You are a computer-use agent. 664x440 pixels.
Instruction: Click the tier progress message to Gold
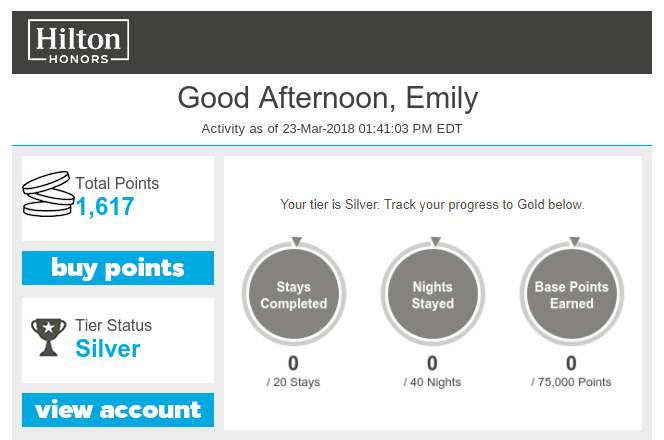pyautogui.click(x=432, y=204)
